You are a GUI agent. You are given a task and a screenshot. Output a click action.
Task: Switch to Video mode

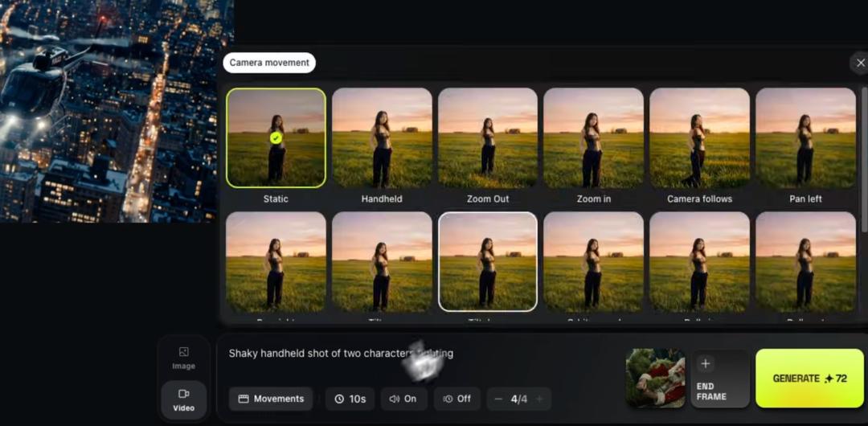coord(183,399)
